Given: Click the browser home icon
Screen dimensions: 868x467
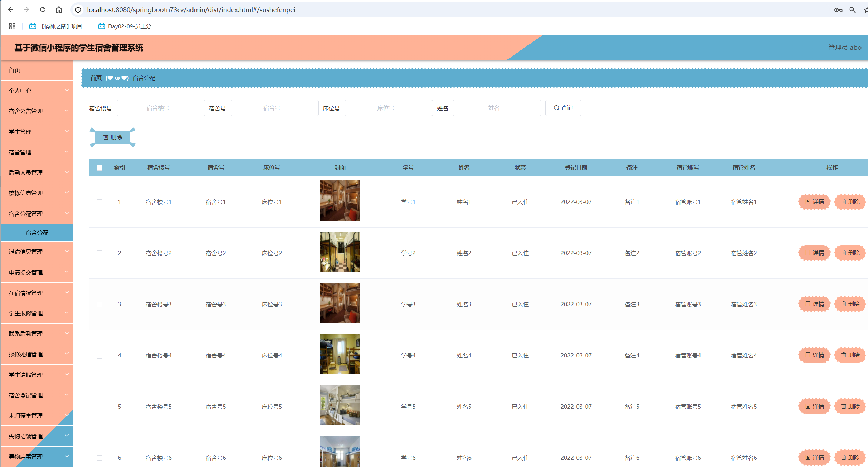Looking at the screenshot, I should click(x=59, y=10).
